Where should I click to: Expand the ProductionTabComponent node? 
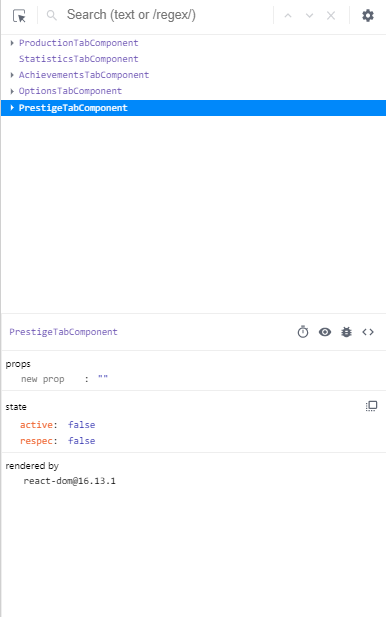click(12, 43)
